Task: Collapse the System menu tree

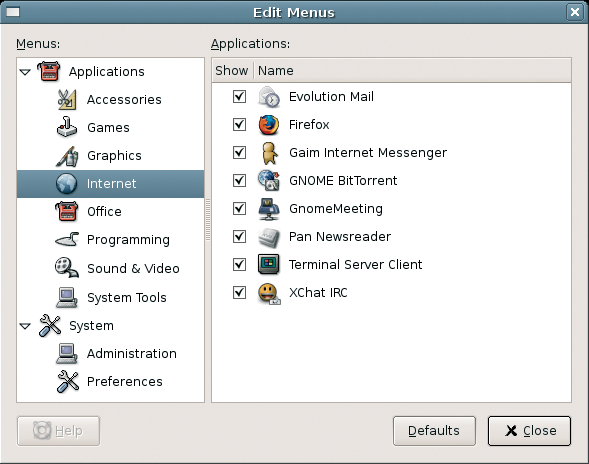Action: pos(25,326)
